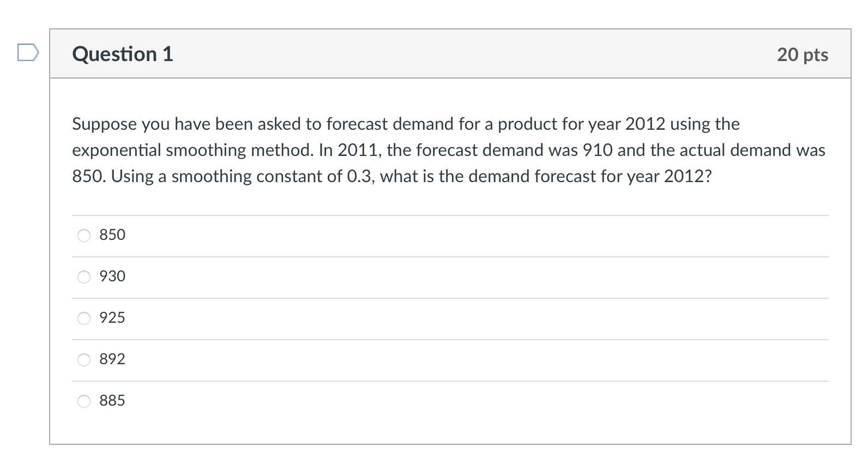
Task: Click "2012?" at the prompt's end
Action: (688, 176)
